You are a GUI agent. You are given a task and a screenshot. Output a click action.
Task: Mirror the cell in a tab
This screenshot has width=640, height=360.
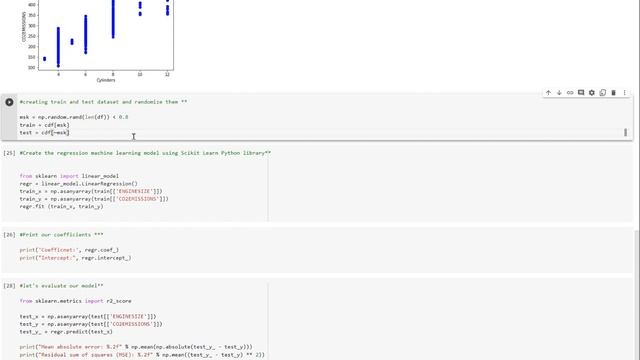602,93
